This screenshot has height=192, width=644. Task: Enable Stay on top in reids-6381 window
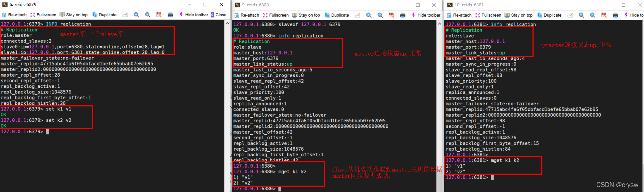point(518,15)
